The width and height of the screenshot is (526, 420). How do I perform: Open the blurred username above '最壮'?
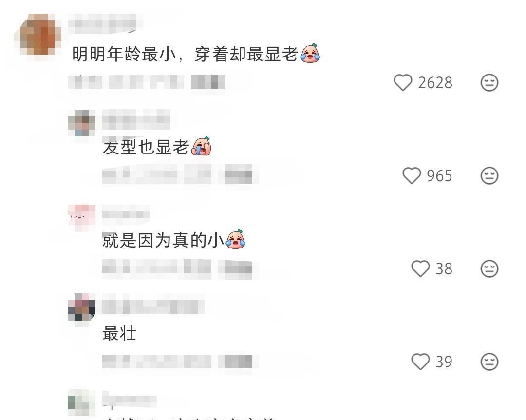pos(153,306)
